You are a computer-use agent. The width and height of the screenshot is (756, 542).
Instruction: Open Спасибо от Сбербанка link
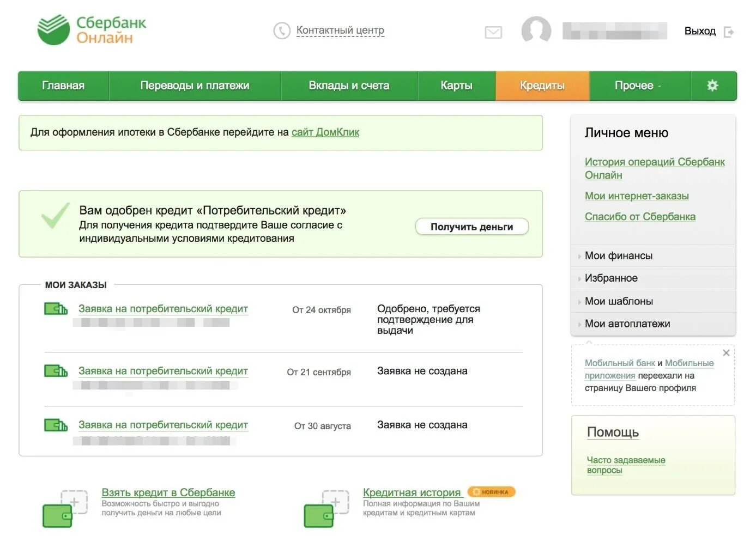640,217
